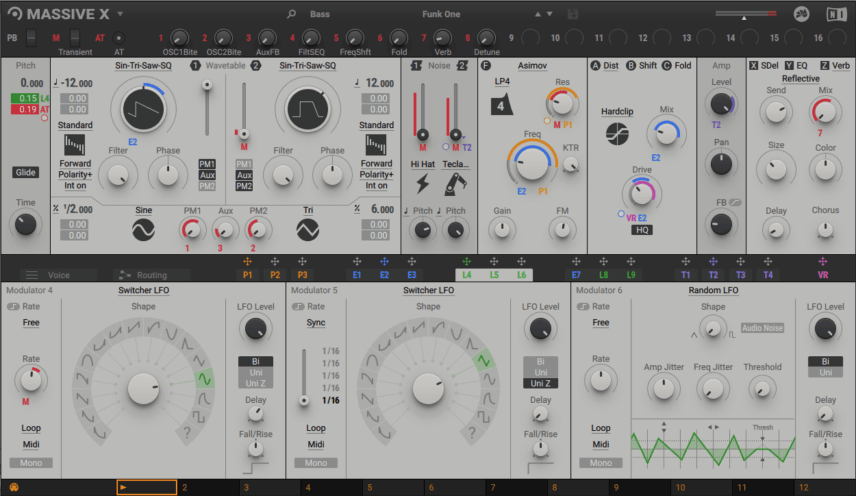Viewport: 856px width, 496px height.
Task: Toggle Modulator 4 Rate switch
Action: pos(13,307)
